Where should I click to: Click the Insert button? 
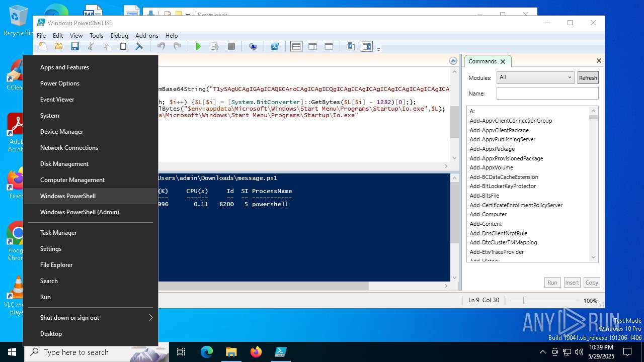(572, 283)
